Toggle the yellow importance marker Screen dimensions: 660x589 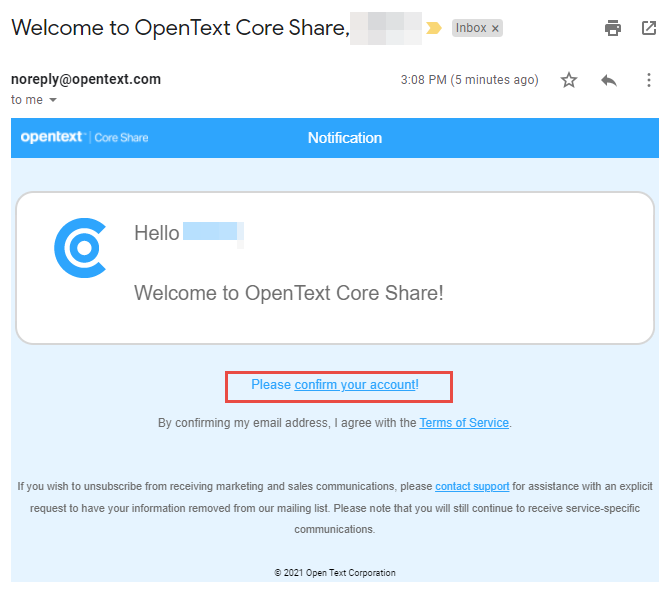click(x=434, y=28)
